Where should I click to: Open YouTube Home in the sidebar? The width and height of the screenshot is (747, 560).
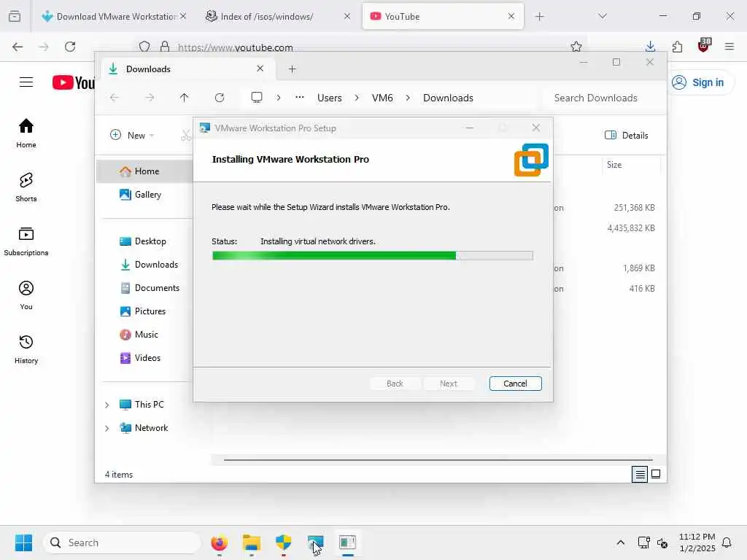coord(26,133)
